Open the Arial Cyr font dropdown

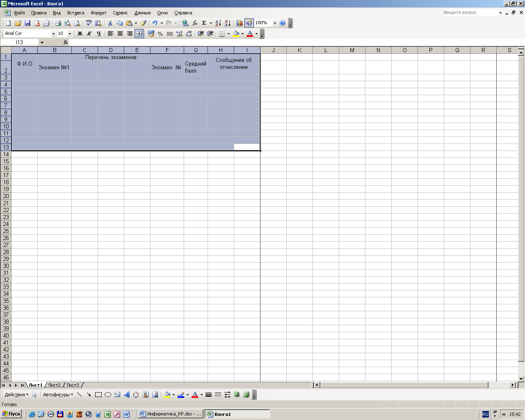[53, 34]
